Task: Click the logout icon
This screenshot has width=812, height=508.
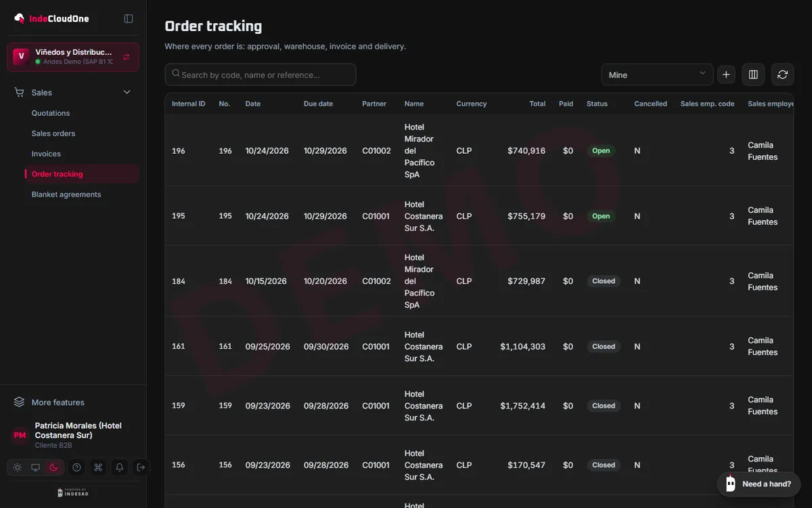Action: (141, 467)
